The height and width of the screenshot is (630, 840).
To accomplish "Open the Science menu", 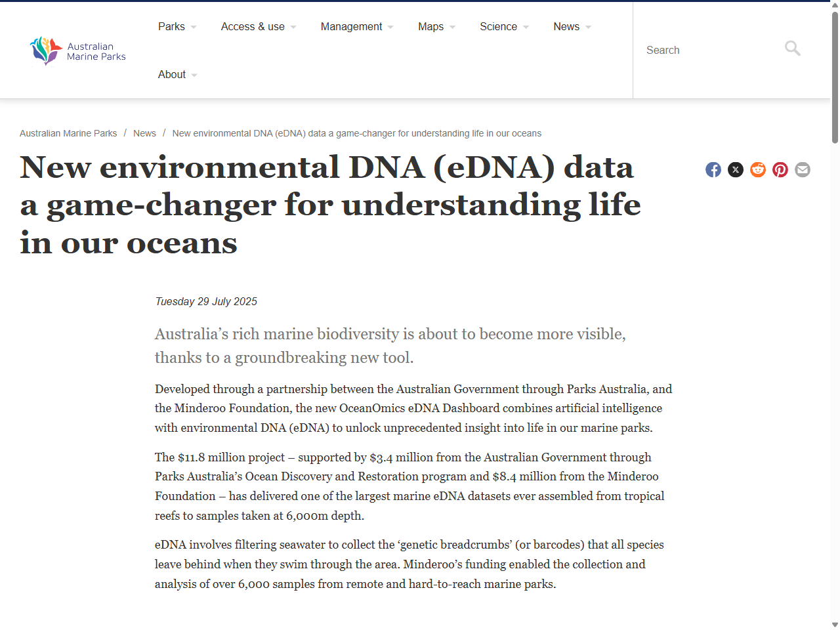I will point(499,26).
